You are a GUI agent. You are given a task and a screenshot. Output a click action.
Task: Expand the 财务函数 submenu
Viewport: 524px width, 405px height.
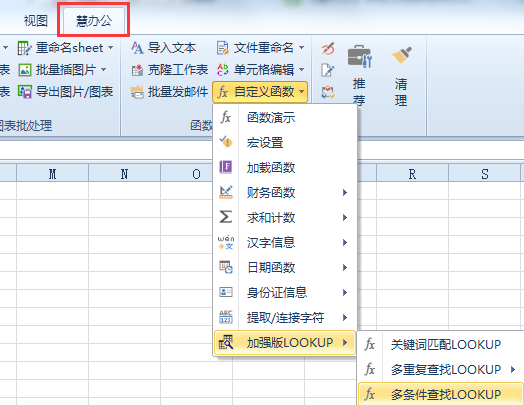(x=285, y=192)
